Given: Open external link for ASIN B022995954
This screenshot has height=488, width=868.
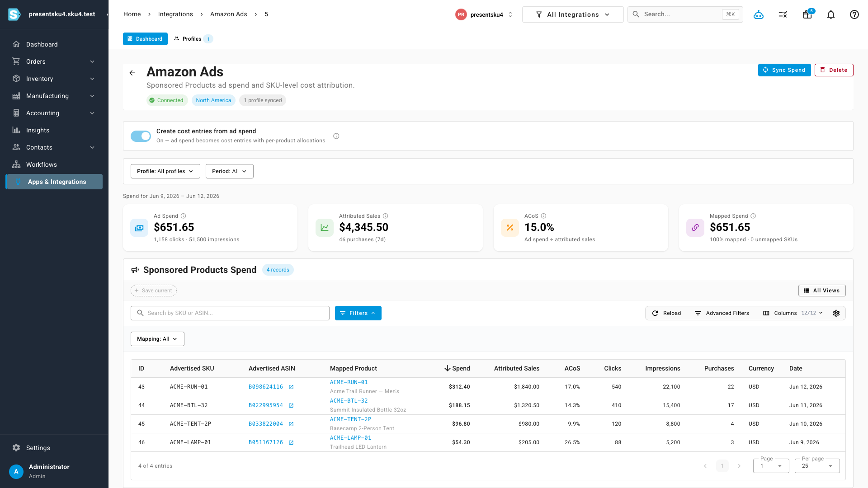Looking at the screenshot, I should click(291, 405).
